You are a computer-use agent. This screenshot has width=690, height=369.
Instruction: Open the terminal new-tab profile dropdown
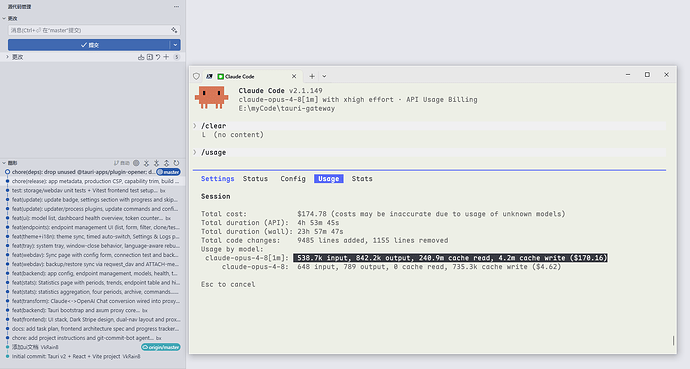click(324, 76)
